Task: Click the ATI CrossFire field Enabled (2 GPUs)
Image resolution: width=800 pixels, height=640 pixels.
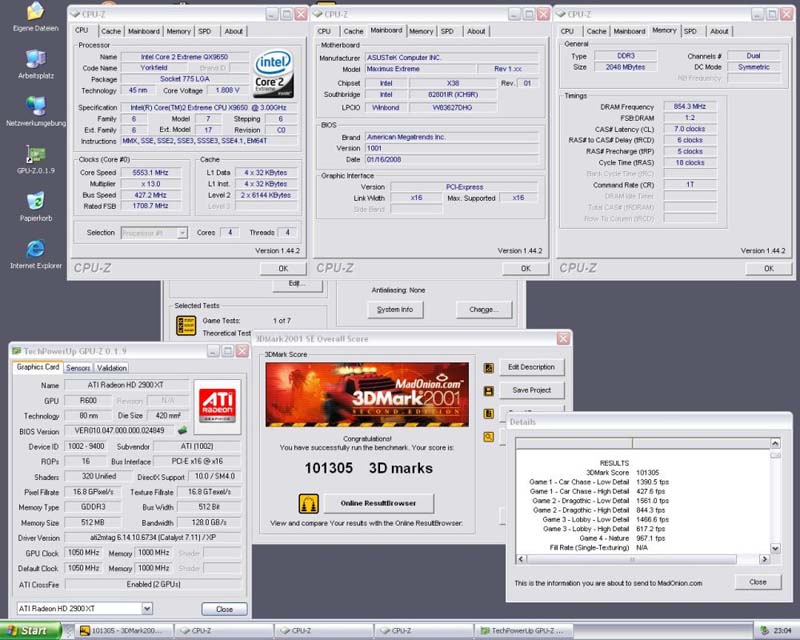Action: (154, 584)
